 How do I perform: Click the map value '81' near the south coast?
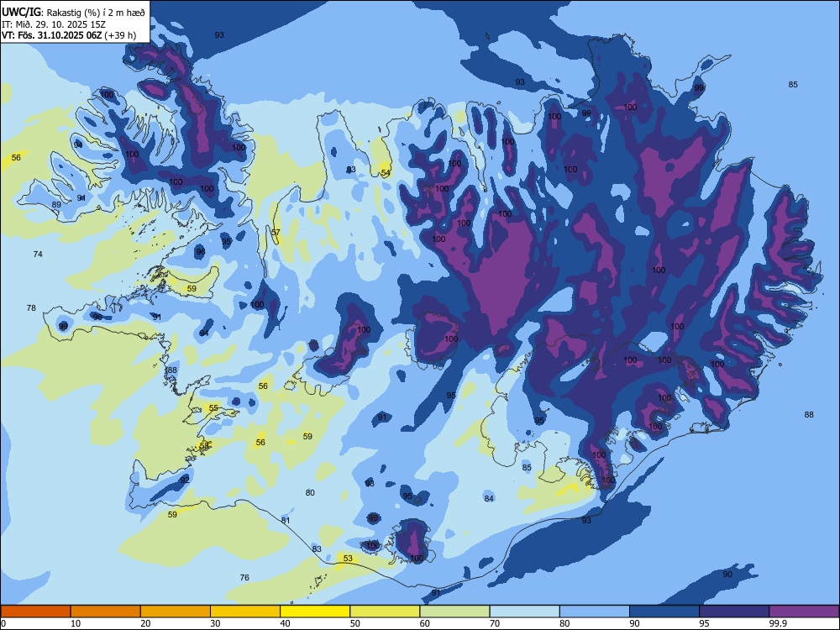coord(286,520)
